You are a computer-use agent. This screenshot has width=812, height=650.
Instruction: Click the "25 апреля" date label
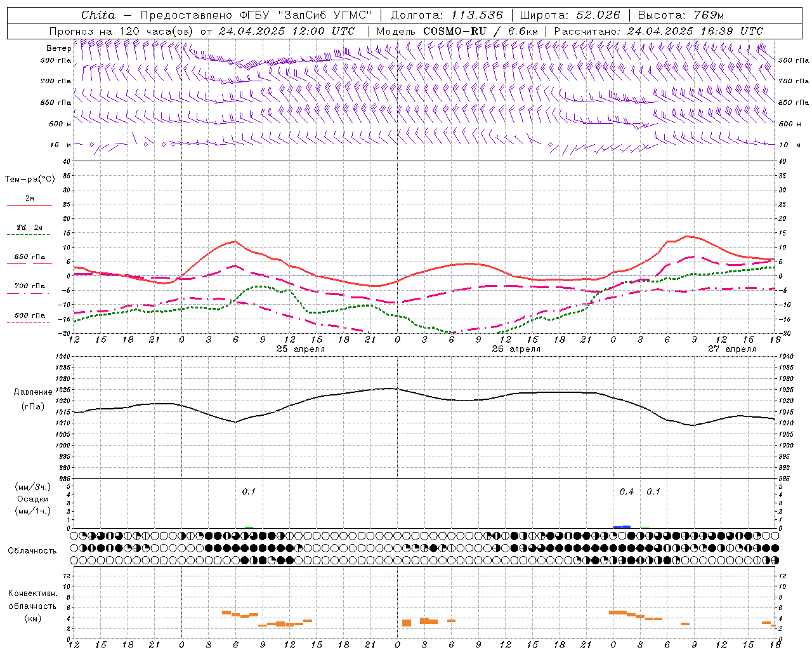point(300,349)
